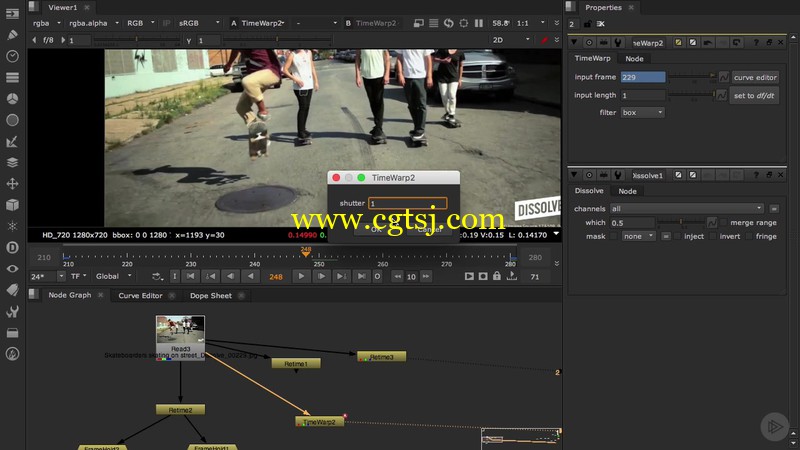Open animation menu for input frame
Viewport: 800px width, 450px height.
click(x=723, y=77)
